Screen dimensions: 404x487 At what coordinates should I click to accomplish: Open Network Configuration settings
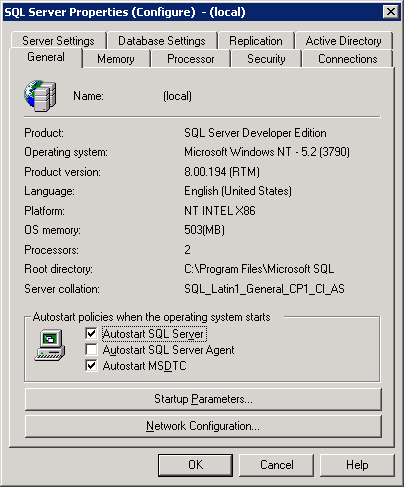pos(203,426)
